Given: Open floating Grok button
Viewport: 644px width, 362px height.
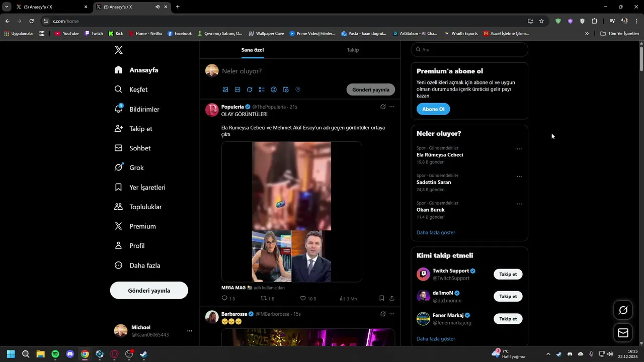Looking at the screenshot, I should click(623, 310).
